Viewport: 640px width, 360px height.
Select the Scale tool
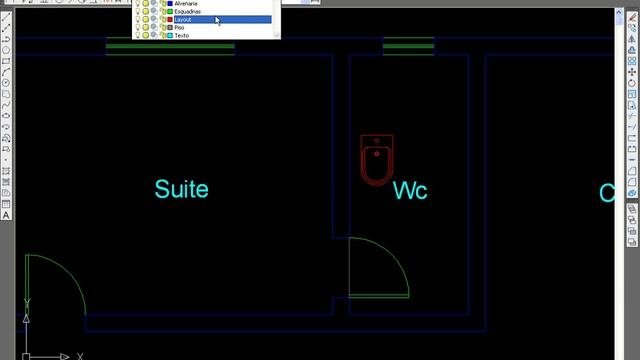632,94
